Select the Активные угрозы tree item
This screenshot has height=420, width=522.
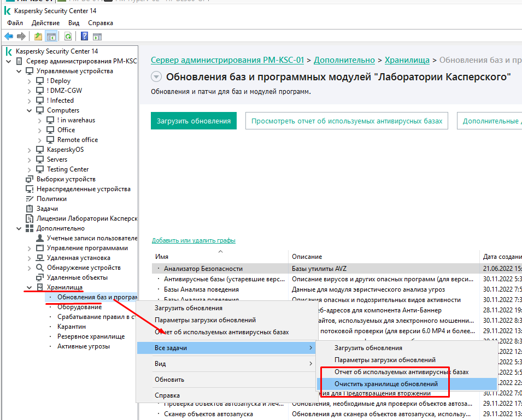pyautogui.click(x=84, y=346)
